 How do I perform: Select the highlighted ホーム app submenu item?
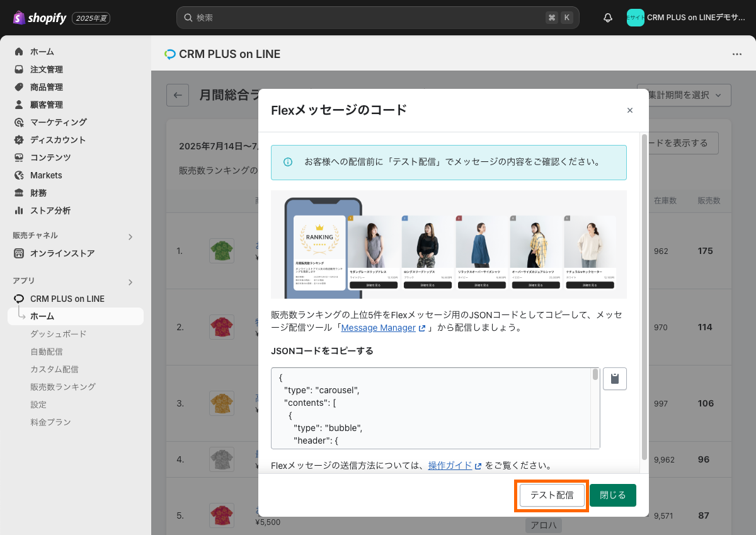coord(76,316)
